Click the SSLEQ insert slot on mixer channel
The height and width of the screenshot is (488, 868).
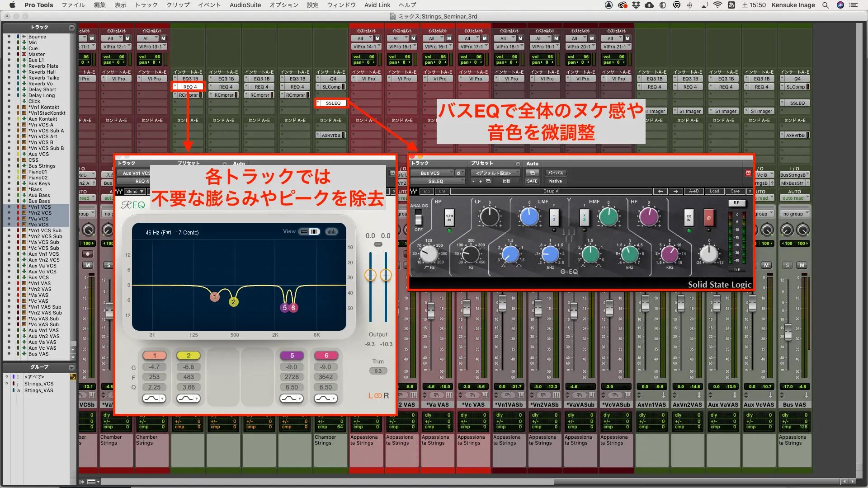[x=333, y=103]
